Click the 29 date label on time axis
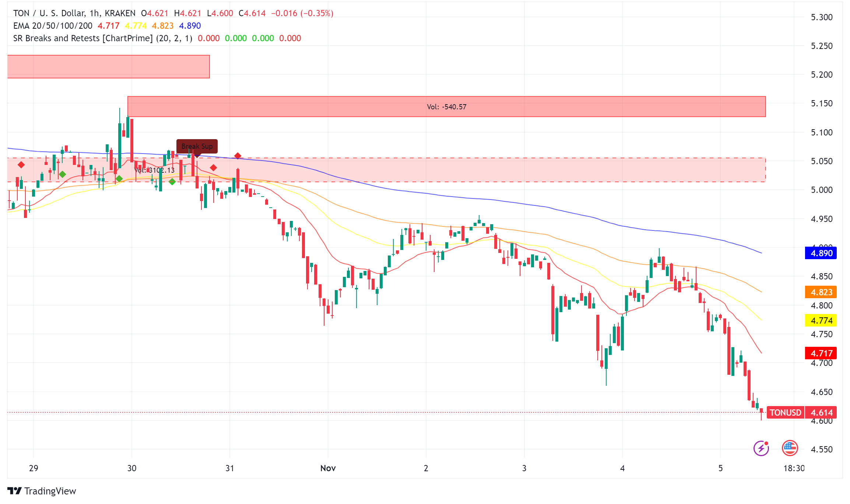The image size is (850, 504). tap(34, 468)
